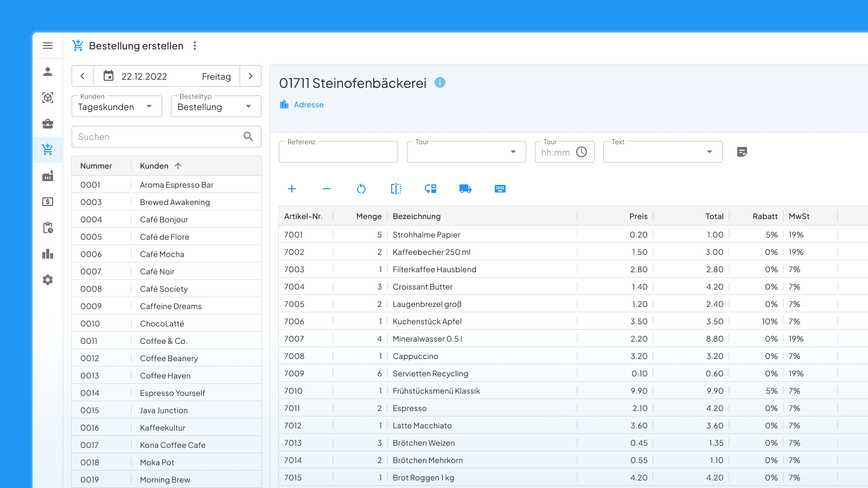The image size is (868, 488).
Task: Click the search magnifier icon
Action: pos(248,137)
